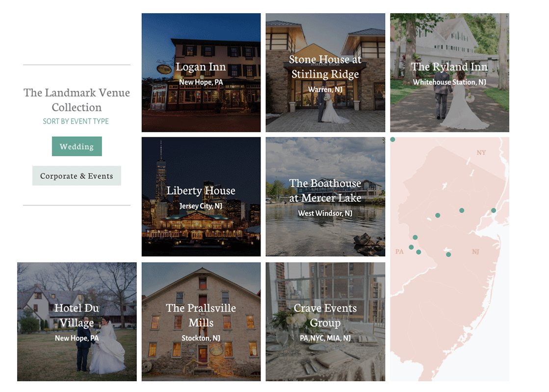The width and height of the screenshot is (549, 392).
Task: Open The Prallsville Mills venue tile
Action: click(201, 322)
